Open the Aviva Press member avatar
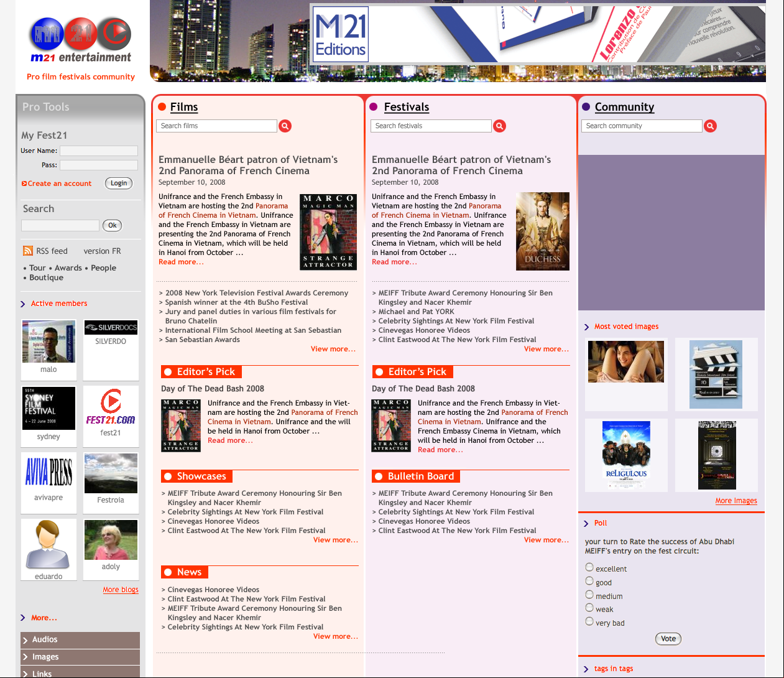The image size is (784, 678). click(48, 471)
